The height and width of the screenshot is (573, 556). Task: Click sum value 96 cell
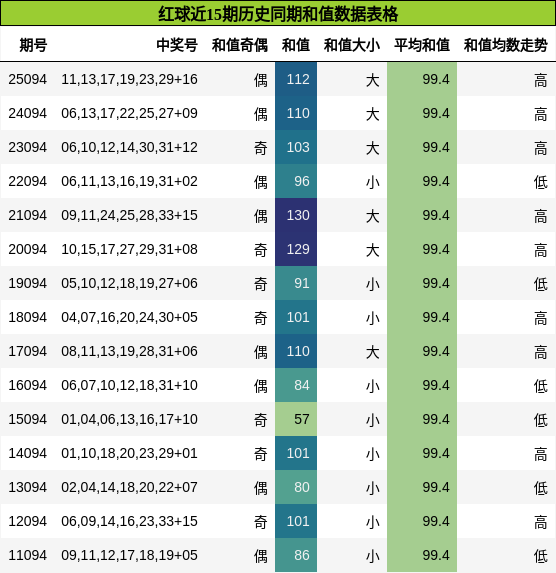point(296,181)
